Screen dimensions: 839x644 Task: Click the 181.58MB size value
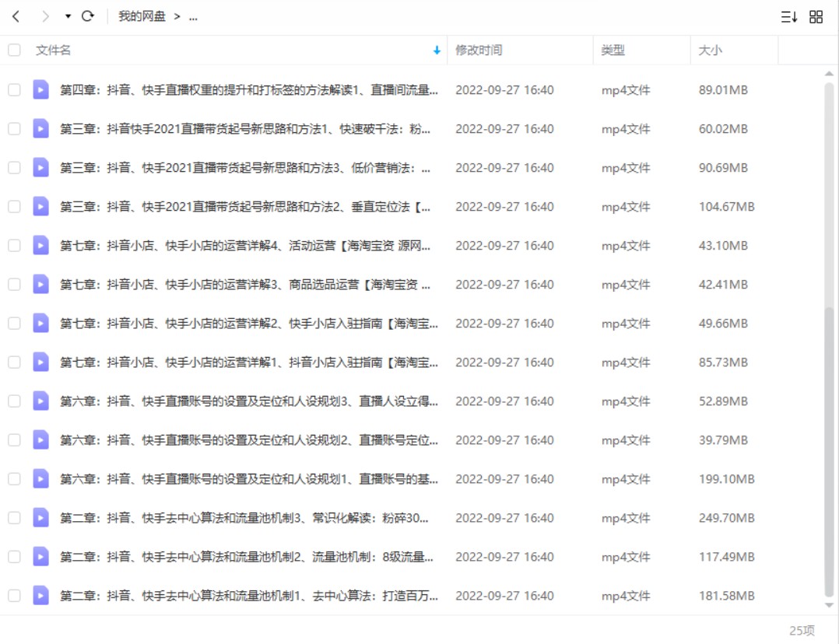726,596
